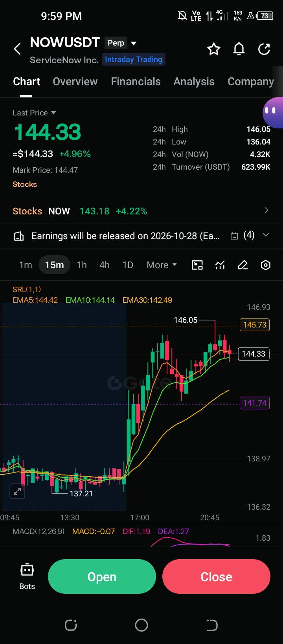283x644 pixels.
Task: Tap the red Close button
Action: pos(216,576)
